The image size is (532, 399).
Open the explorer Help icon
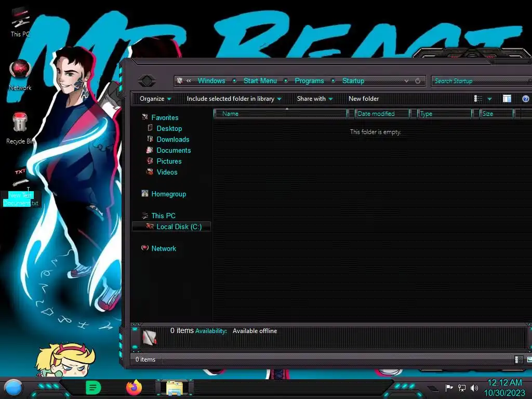[x=526, y=99]
